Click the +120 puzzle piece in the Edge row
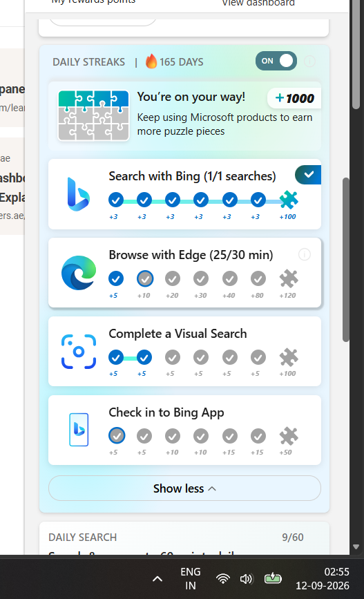 pos(289,278)
